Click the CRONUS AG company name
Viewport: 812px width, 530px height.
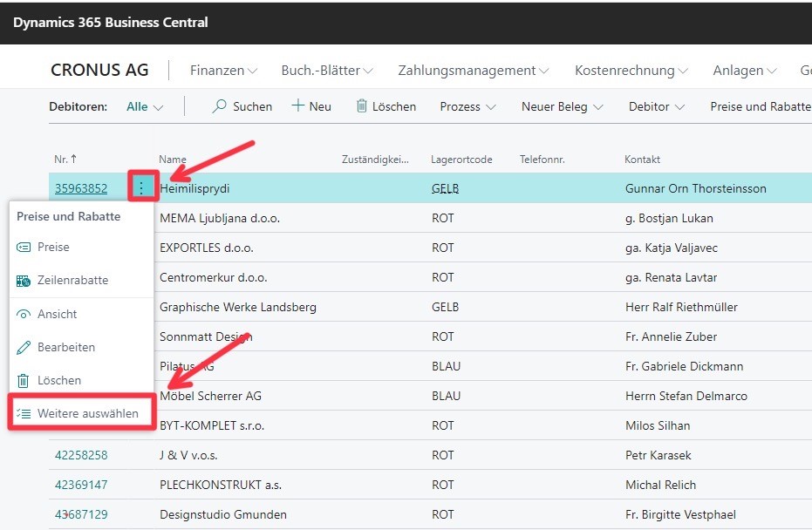[x=99, y=71]
